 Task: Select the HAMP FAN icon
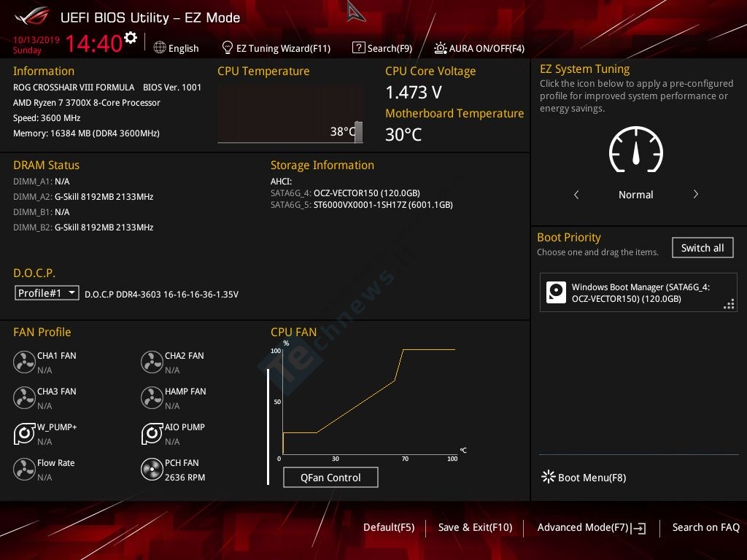[152, 397]
